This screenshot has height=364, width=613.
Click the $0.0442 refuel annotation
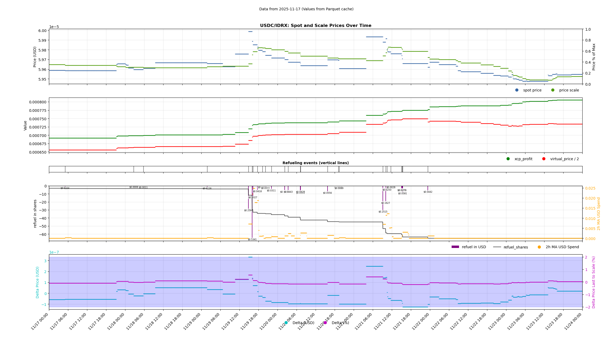428,192
